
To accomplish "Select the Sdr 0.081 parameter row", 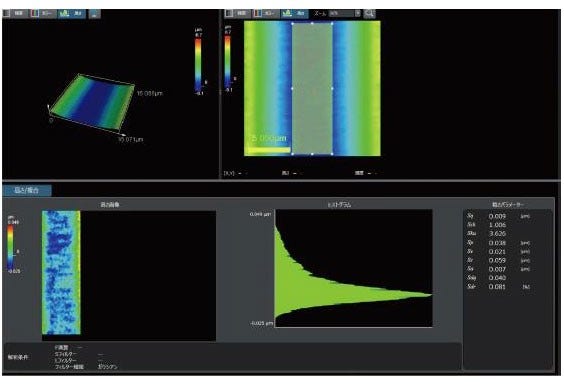I will tap(498, 287).
